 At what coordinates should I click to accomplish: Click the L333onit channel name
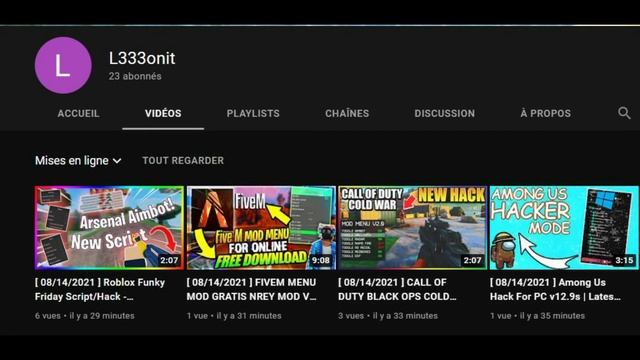(142, 58)
